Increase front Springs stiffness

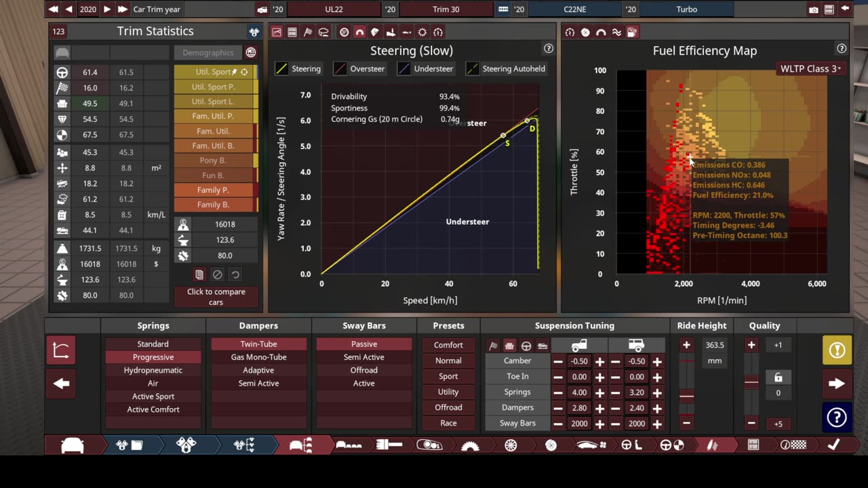click(599, 392)
